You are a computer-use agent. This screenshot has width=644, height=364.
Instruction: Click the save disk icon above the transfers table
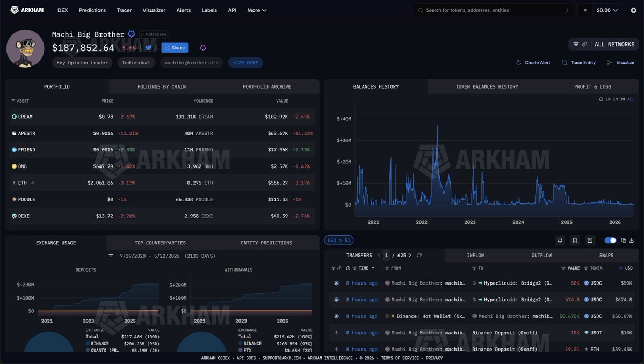[590, 240]
